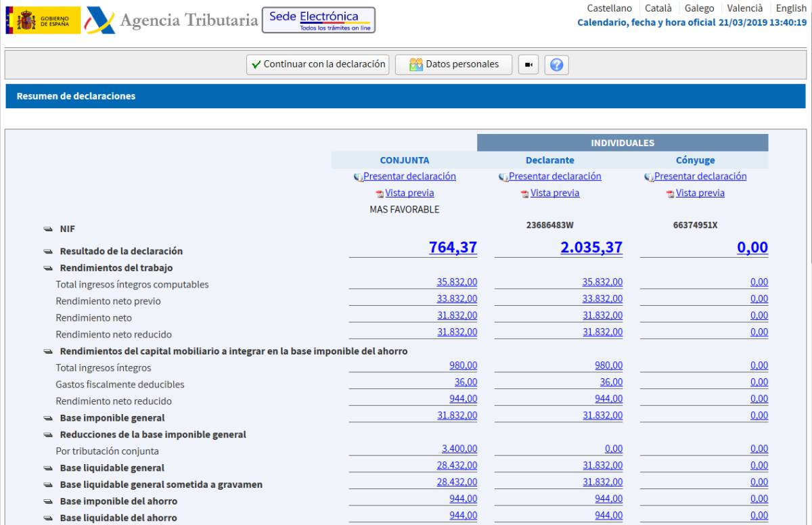Click Declarante Rendimiento neto previo 33.832,00
Image resolution: width=812 pixels, height=525 pixels.
(x=602, y=298)
